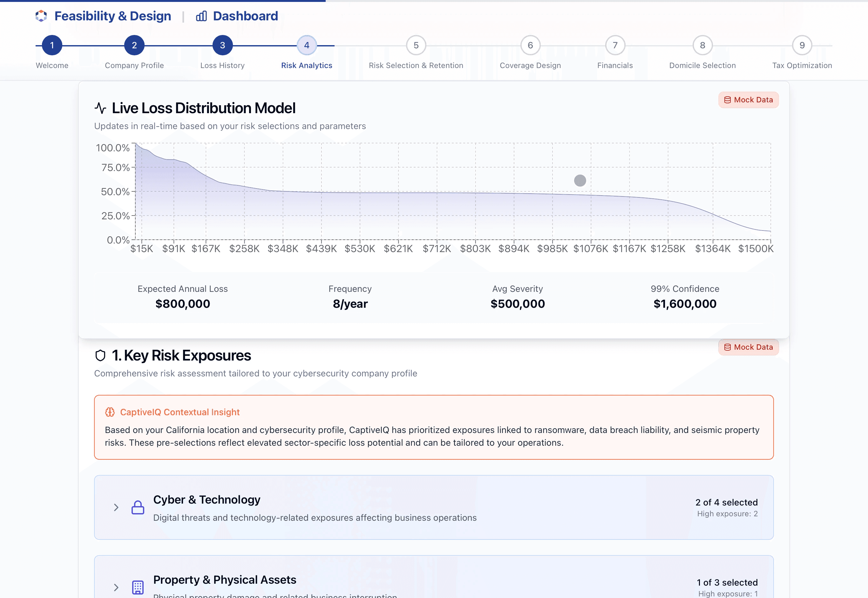Open the Dashboard link in header
The width and height of the screenshot is (868, 598).
[x=245, y=16]
